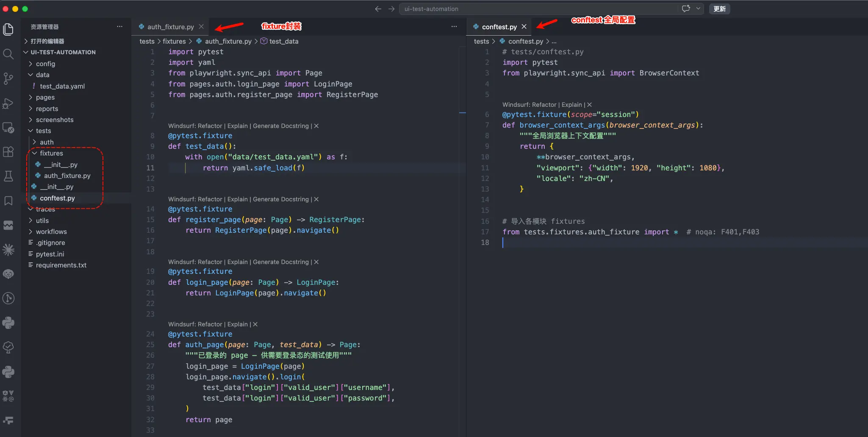Open the Run and Debug view

point(8,103)
